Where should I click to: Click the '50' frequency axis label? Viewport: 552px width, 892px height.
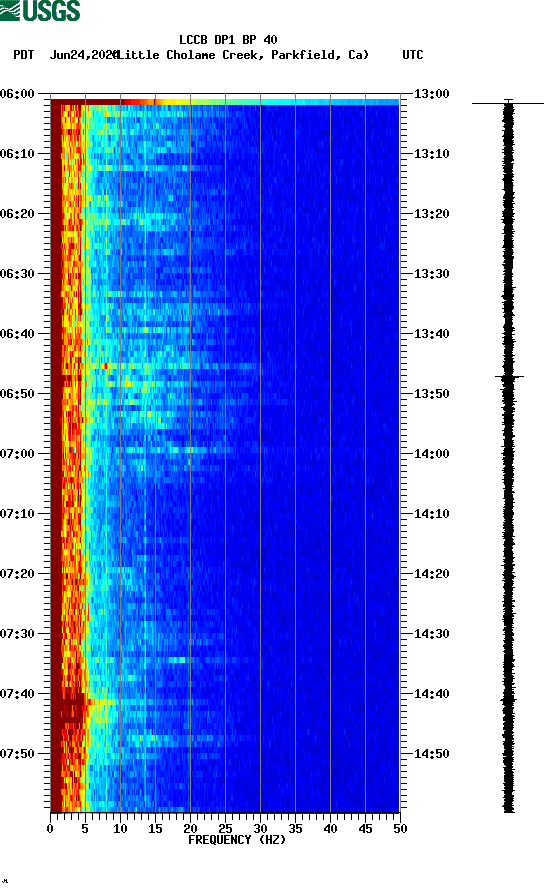point(400,829)
